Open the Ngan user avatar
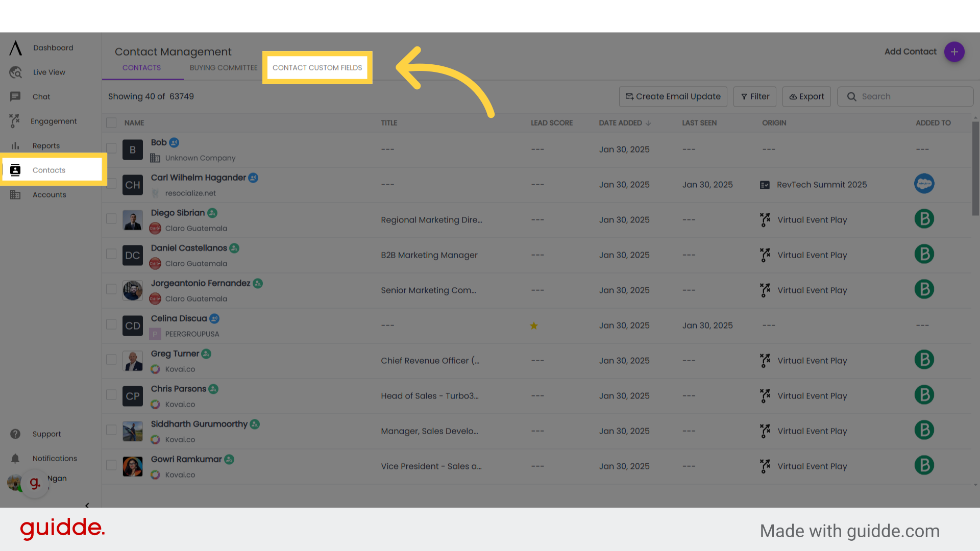This screenshot has width=980, height=551. click(14, 482)
